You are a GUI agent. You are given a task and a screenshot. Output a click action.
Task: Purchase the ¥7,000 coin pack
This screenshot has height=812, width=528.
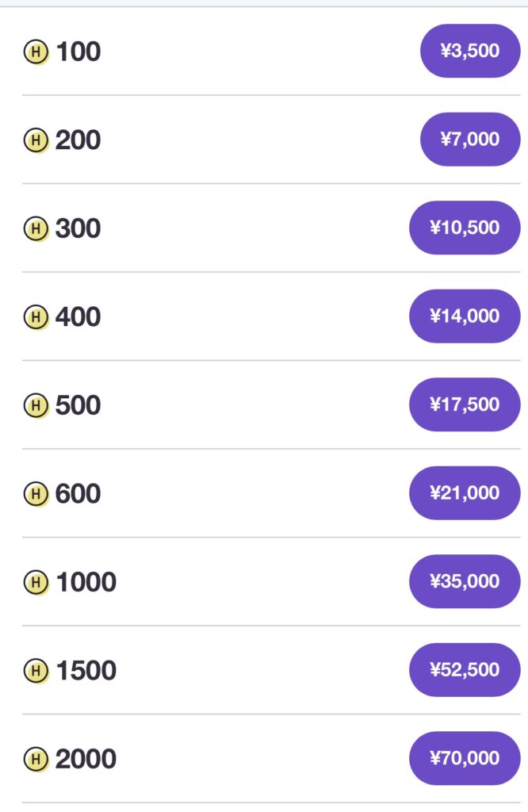point(470,140)
